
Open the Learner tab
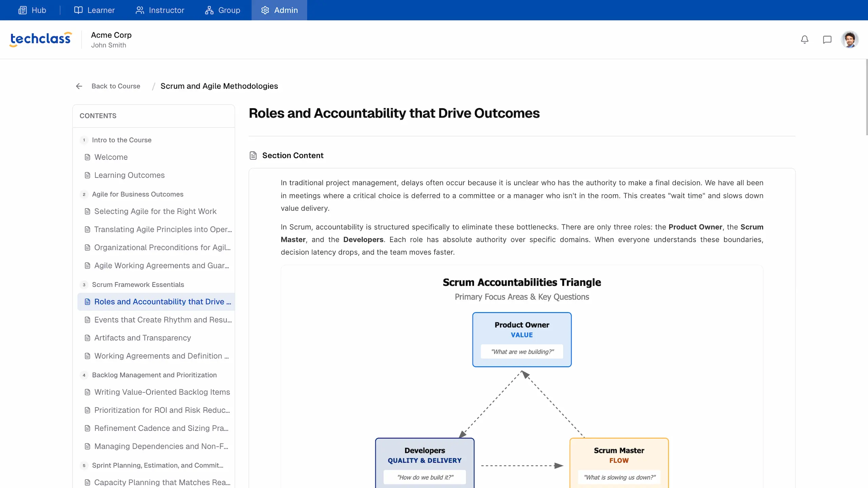click(94, 10)
